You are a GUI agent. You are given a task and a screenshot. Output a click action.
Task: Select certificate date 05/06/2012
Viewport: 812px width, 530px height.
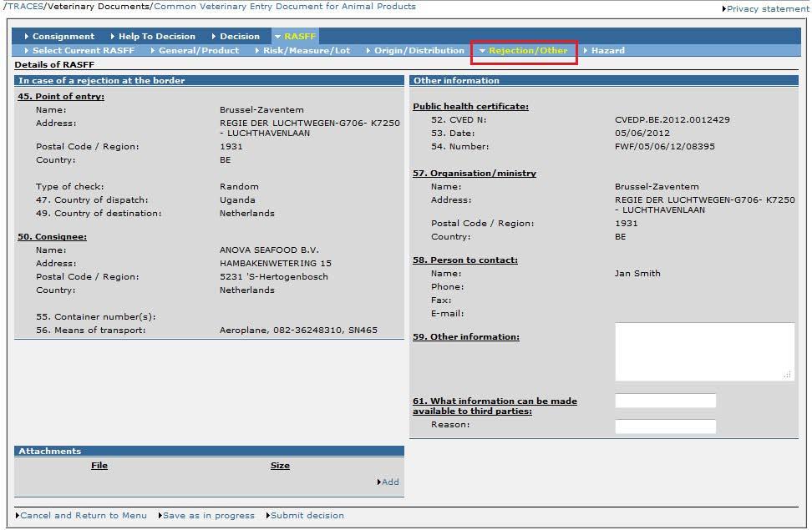coord(642,133)
